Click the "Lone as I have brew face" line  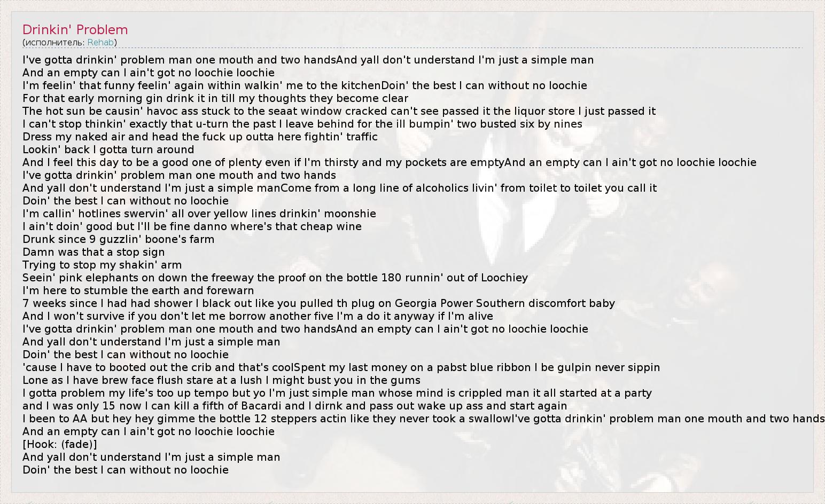221,380
